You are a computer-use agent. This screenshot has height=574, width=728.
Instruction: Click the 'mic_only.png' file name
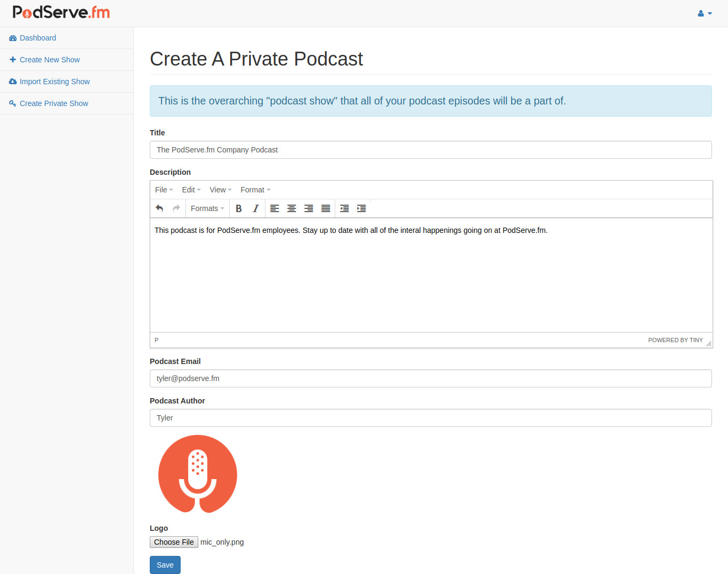[x=222, y=542]
